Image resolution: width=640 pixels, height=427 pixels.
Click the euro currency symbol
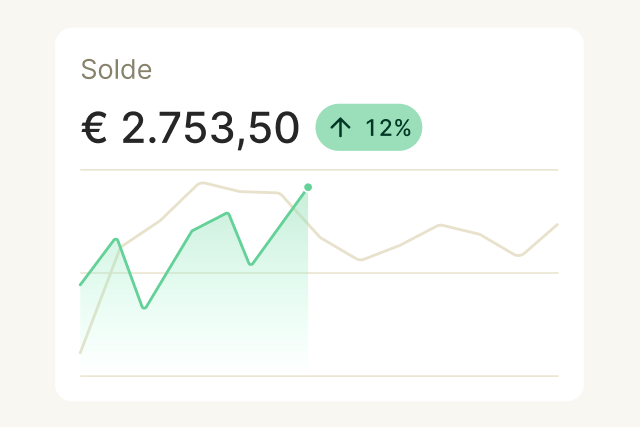(x=94, y=128)
